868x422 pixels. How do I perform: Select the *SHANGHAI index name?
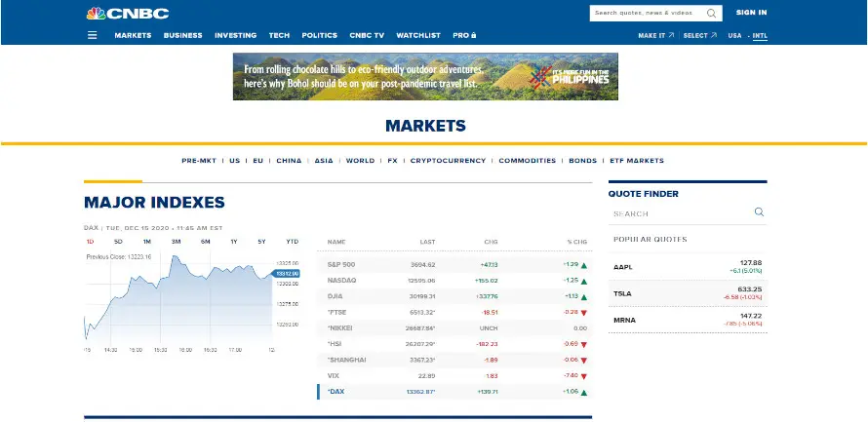coord(346,360)
